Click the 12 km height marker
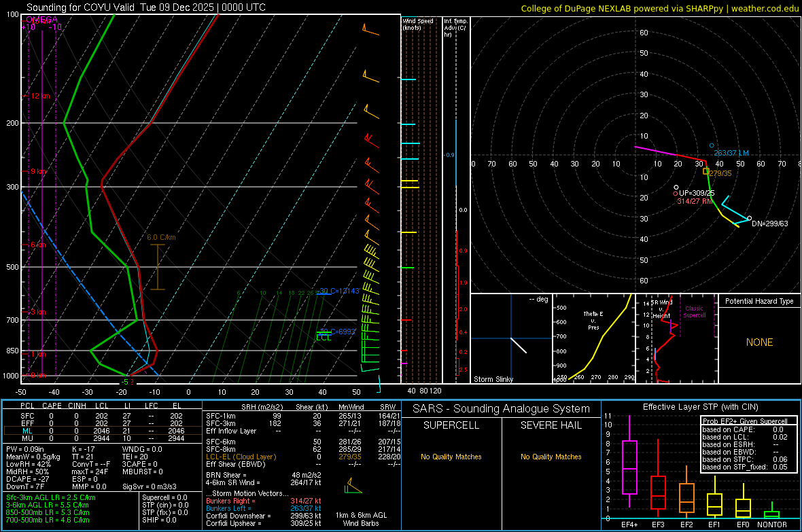This screenshot has width=802, height=532. (40, 96)
